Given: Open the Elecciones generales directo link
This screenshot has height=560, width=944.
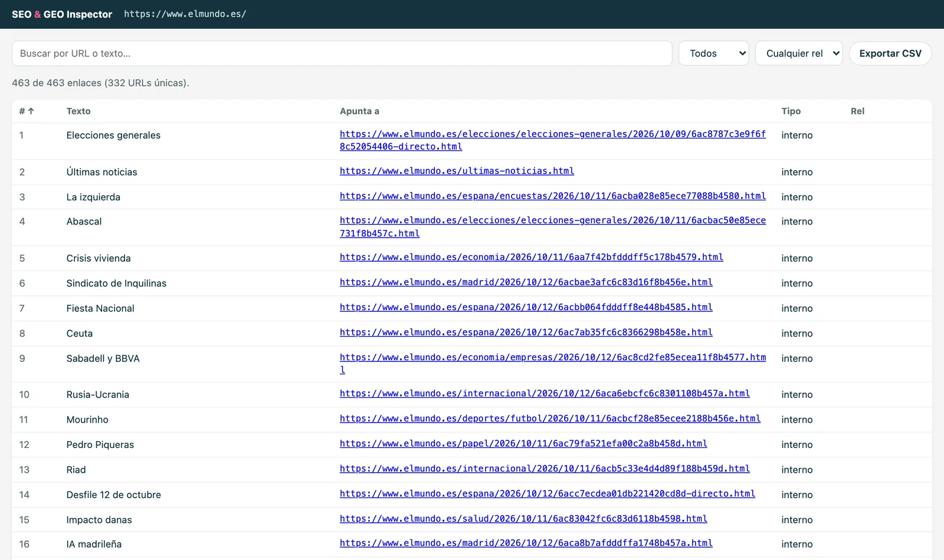Looking at the screenshot, I should (553, 140).
